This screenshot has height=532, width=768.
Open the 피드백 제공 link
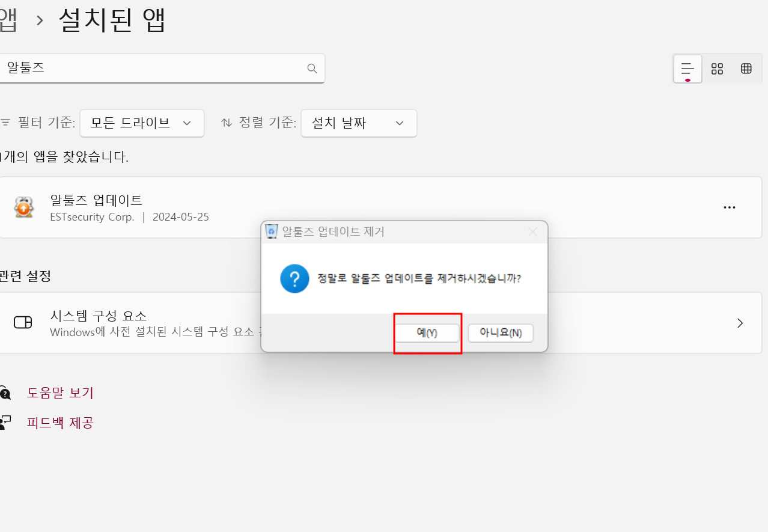coord(60,423)
